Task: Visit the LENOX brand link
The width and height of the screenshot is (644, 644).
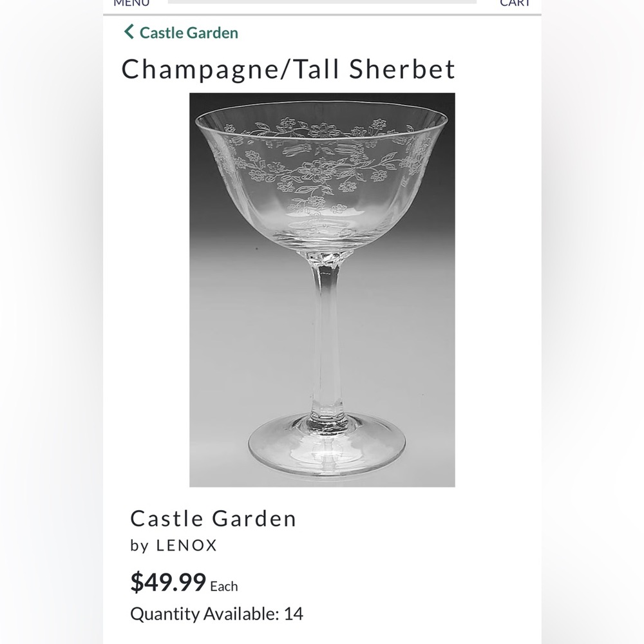Action: click(x=185, y=545)
